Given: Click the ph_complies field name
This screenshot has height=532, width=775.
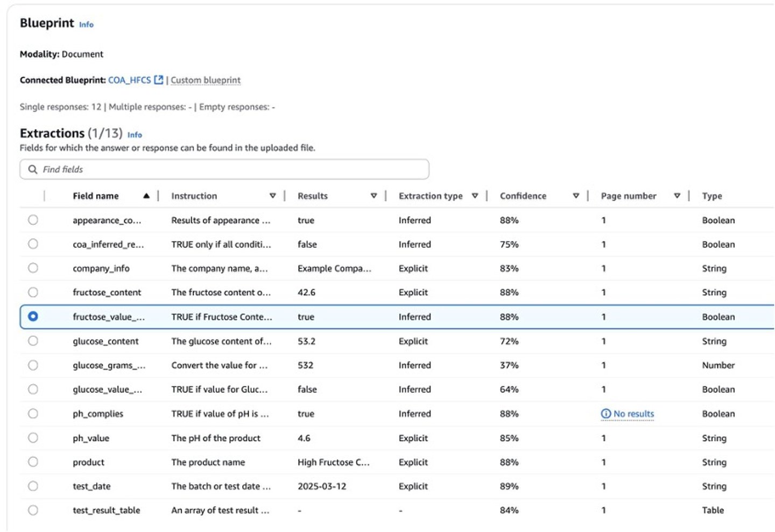Looking at the screenshot, I should point(98,414).
